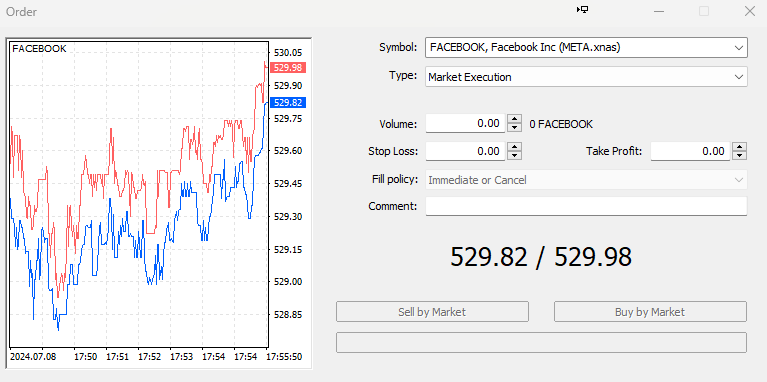Focus the Comment text field
The height and width of the screenshot is (382, 767).
[x=586, y=206]
